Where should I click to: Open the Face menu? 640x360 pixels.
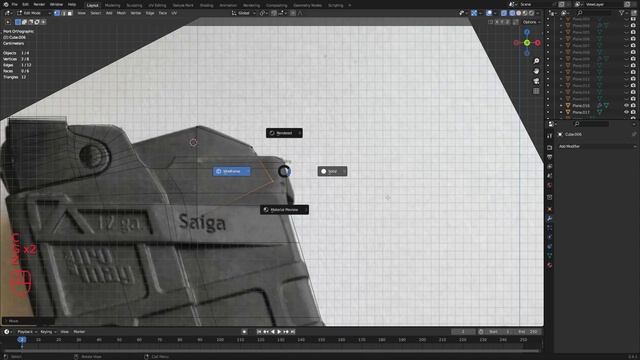[x=162, y=13]
